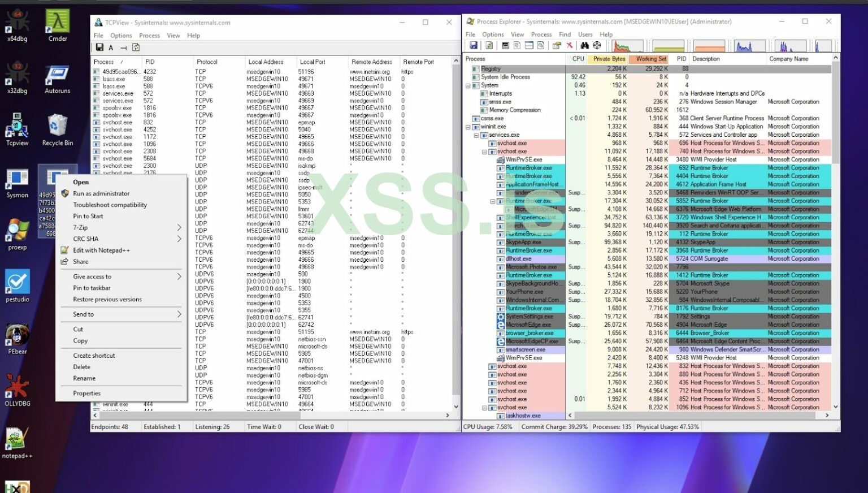Image resolution: width=868 pixels, height=493 pixels.
Task: Click the binoculars Find icon in Process Explorer
Action: pos(585,45)
